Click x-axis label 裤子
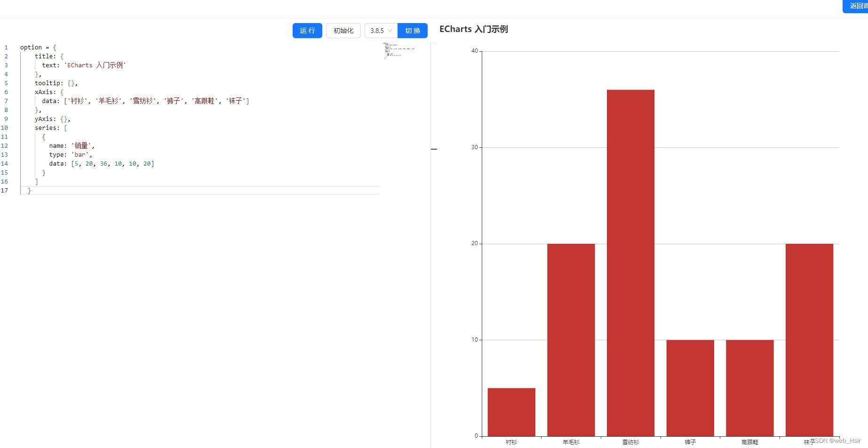Screen dimensions: 868x448 point(690,442)
